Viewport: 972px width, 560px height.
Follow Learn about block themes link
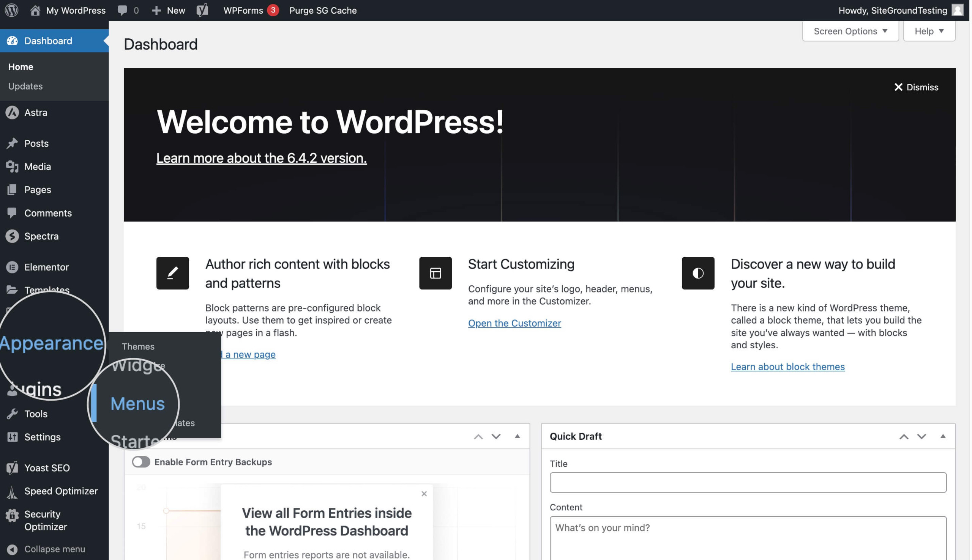coord(788,367)
